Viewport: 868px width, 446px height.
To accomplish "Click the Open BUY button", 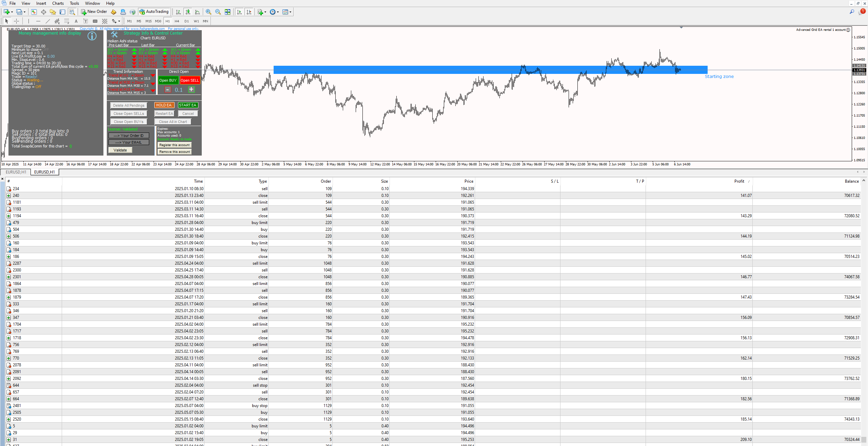I will [x=168, y=80].
